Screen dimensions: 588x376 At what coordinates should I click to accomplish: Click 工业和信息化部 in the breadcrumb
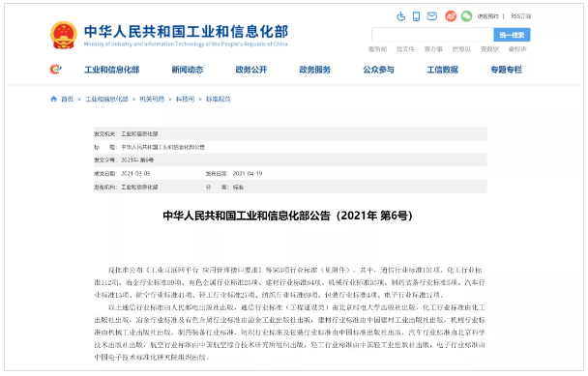[107, 99]
